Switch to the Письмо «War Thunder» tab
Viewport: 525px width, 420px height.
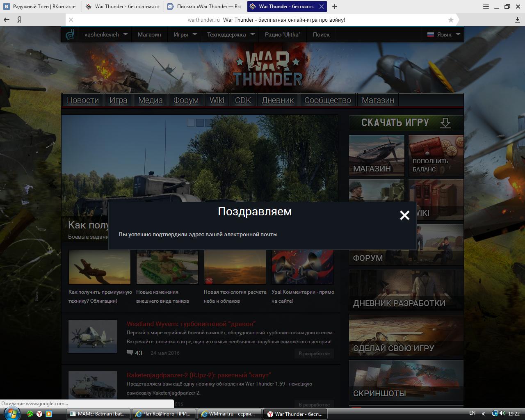click(x=205, y=7)
